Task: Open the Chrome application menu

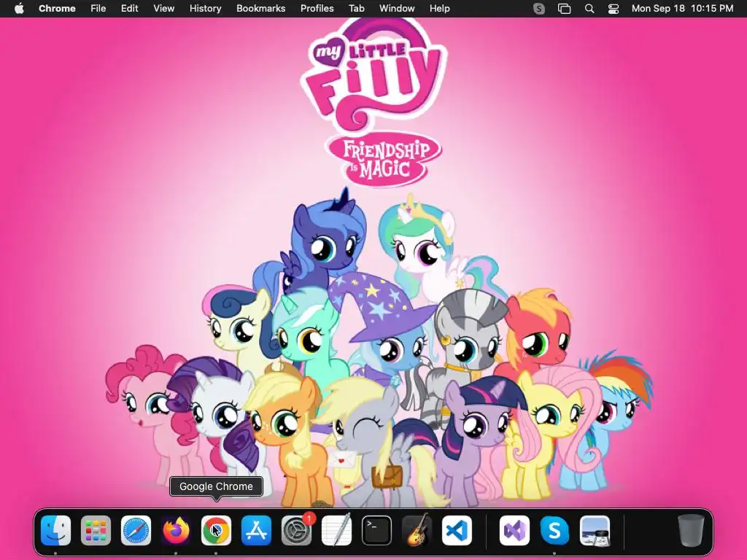Action: 57,9
